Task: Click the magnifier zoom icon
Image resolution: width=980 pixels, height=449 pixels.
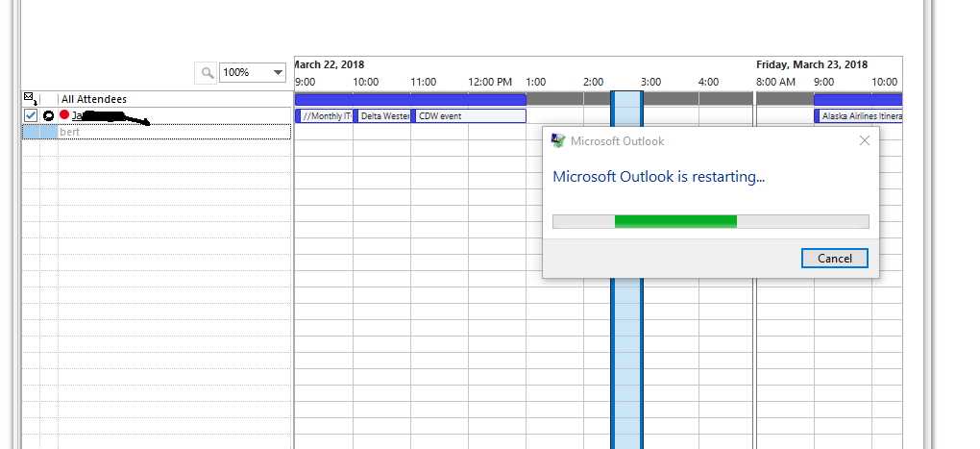Action: (206, 72)
